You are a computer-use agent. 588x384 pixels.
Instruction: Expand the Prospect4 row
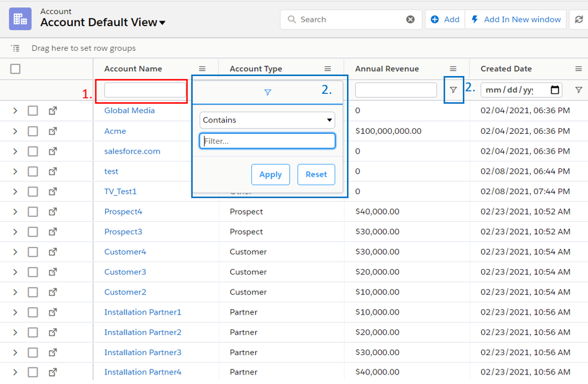[15, 212]
